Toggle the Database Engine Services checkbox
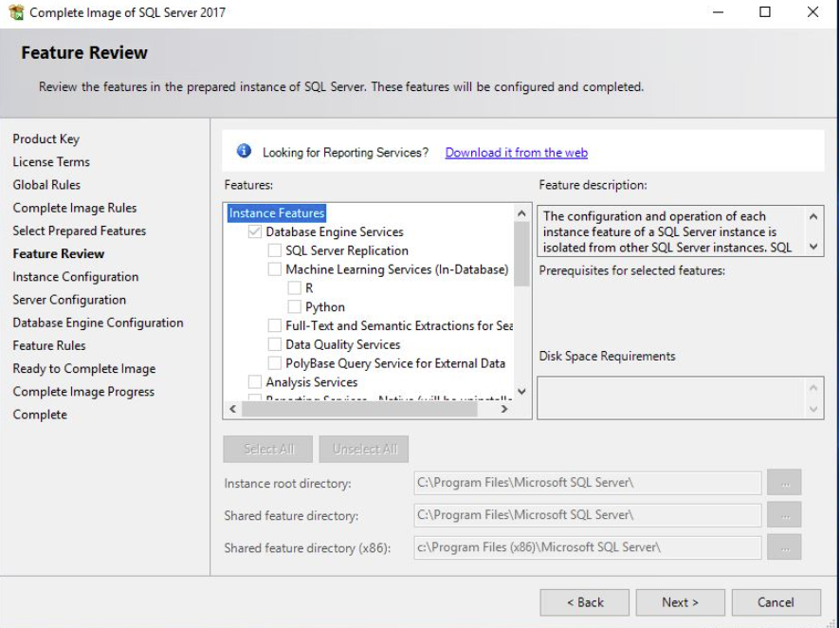This screenshot has height=628, width=840. click(254, 232)
